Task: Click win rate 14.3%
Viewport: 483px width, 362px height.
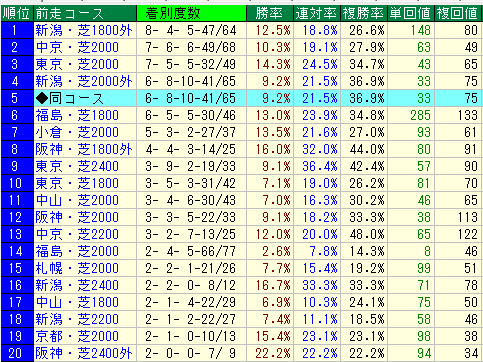Action: (273, 65)
